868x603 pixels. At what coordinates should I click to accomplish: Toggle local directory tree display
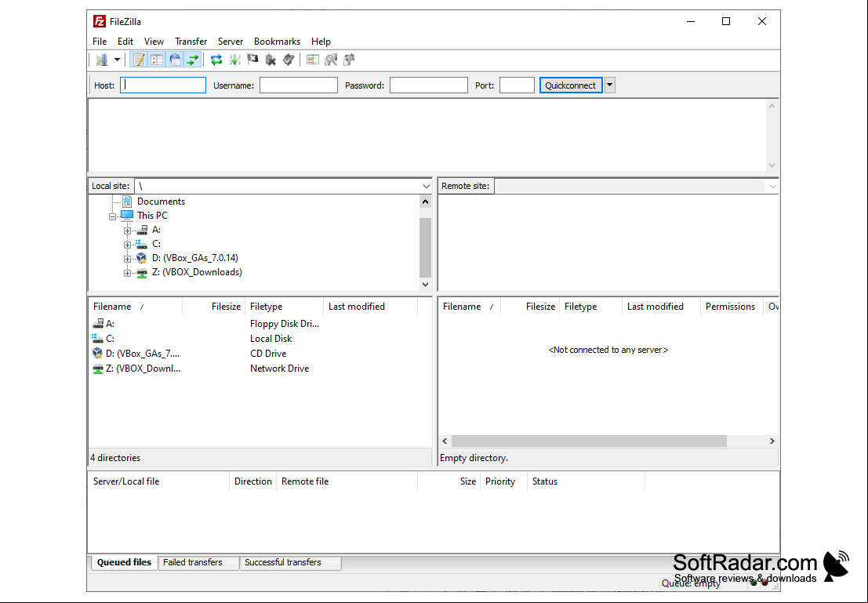point(157,60)
